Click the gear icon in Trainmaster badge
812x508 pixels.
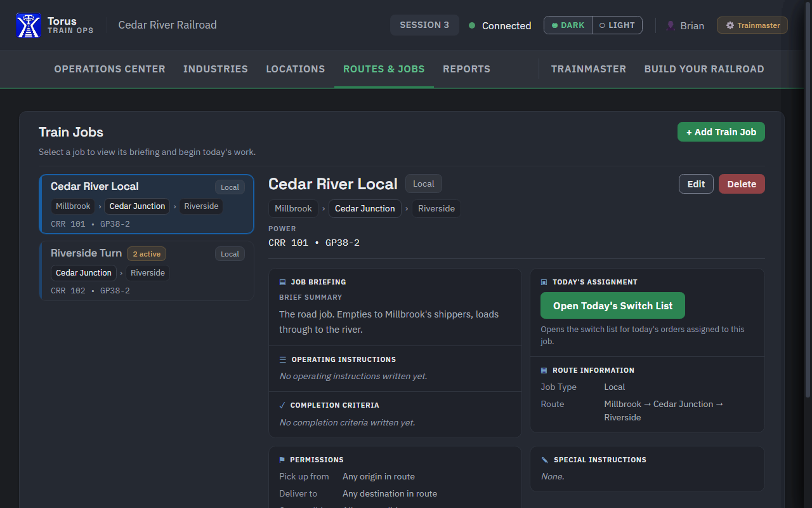click(x=730, y=25)
